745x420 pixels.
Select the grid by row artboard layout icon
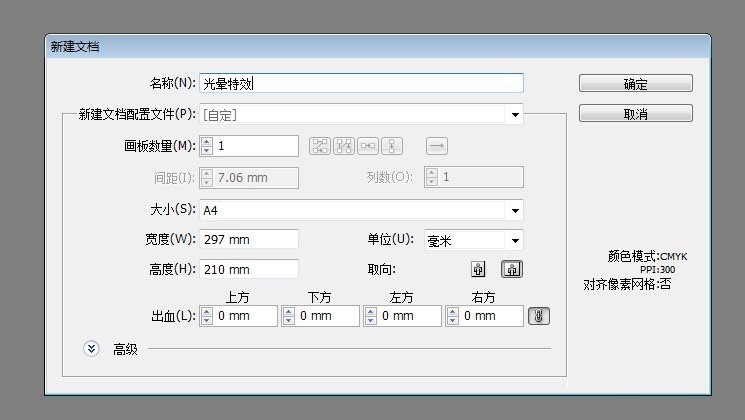click(x=320, y=146)
